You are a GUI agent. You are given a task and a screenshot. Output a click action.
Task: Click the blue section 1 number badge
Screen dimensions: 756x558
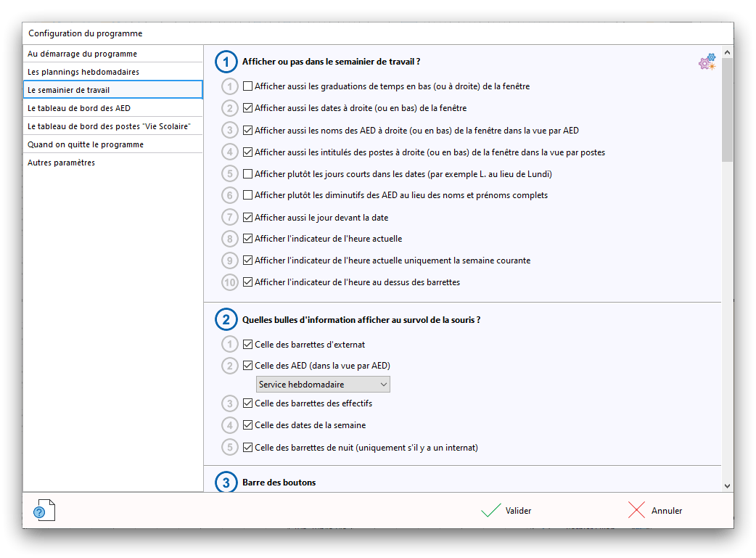pos(226,62)
